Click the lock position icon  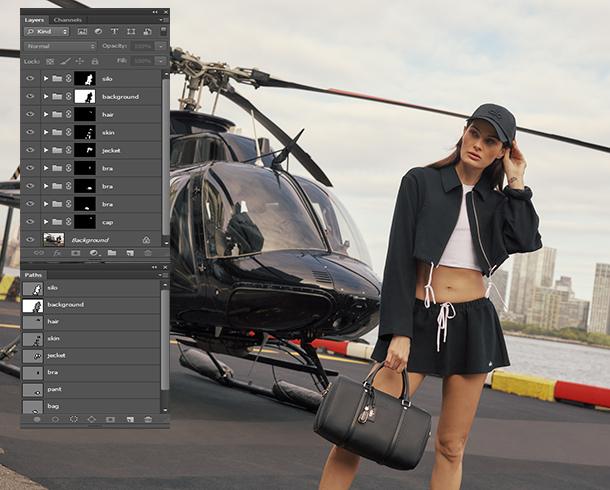click(x=80, y=61)
